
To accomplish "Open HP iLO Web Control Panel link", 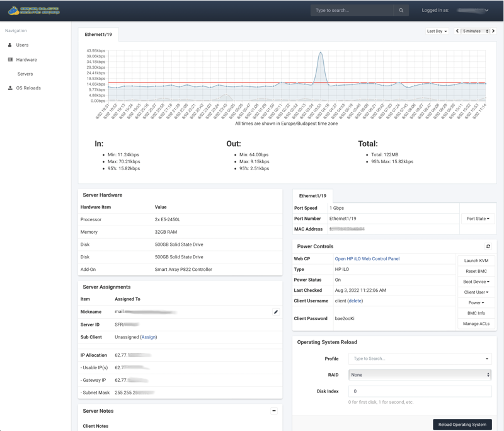I will tap(367, 259).
